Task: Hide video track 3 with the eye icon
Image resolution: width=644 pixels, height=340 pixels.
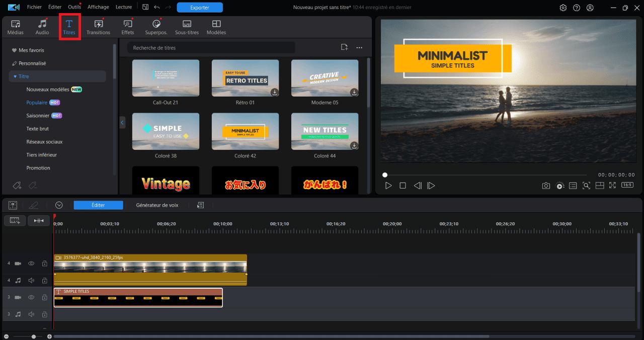Action: coord(31,297)
